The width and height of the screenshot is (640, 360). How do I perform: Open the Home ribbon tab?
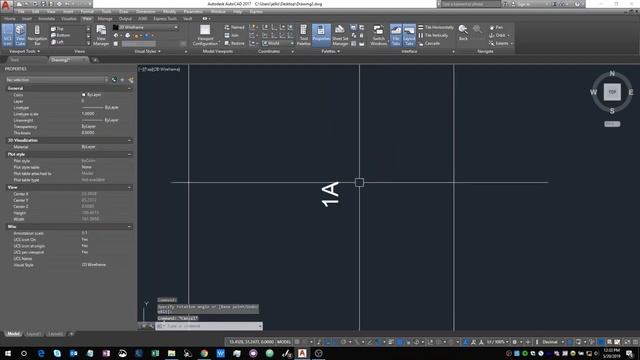(x=10, y=19)
